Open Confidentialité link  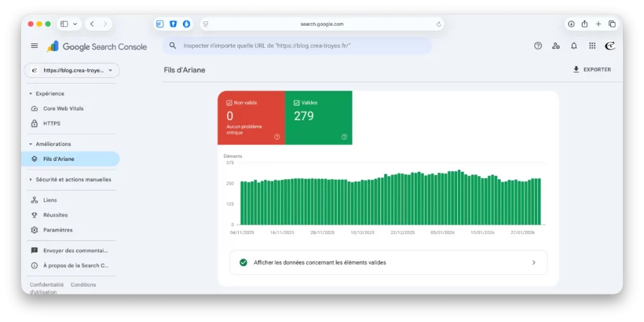(47, 285)
